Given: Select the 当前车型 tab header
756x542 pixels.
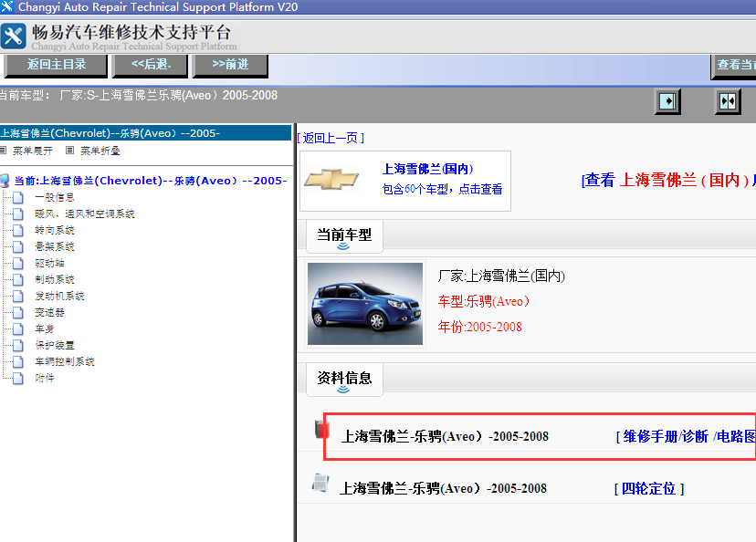Looking at the screenshot, I should [x=344, y=236].
